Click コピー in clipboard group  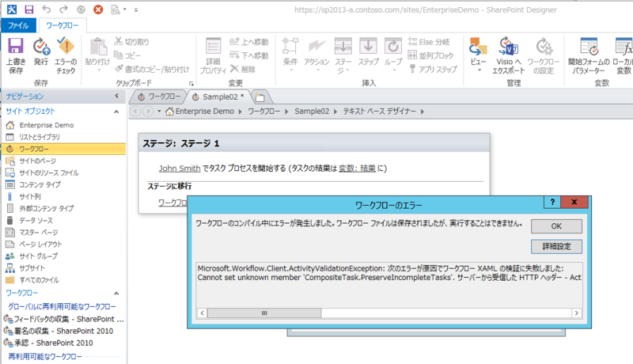click(127, 55)
